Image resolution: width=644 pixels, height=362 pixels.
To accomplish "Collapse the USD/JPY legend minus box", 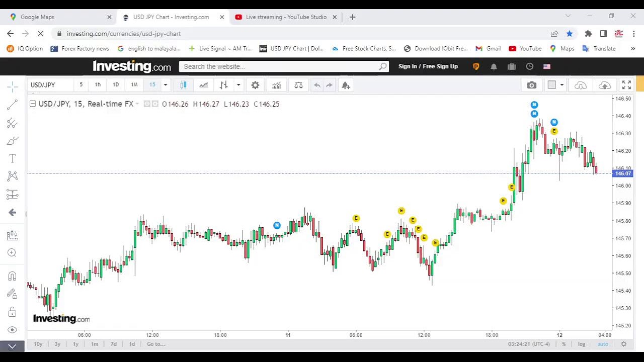I will click(33, 104).
